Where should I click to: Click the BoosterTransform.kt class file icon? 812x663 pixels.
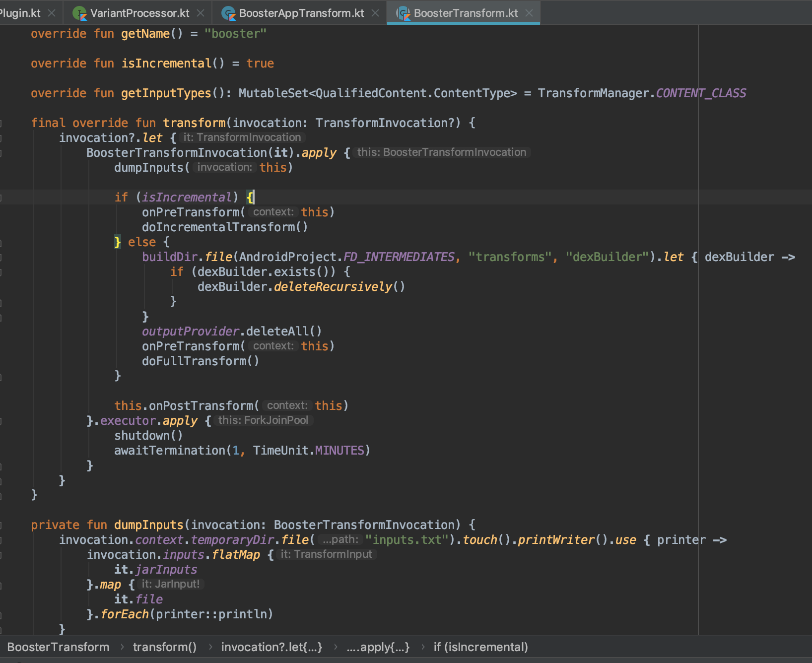point(403,13)
